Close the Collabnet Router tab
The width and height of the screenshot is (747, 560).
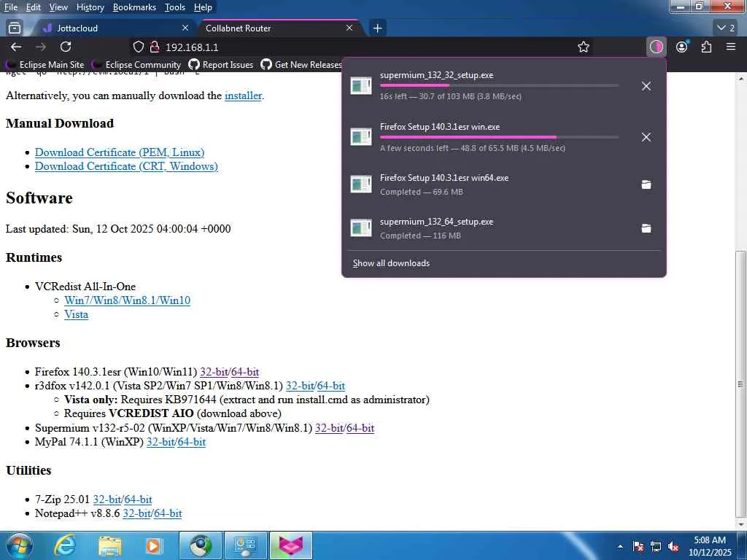[349, 28]
